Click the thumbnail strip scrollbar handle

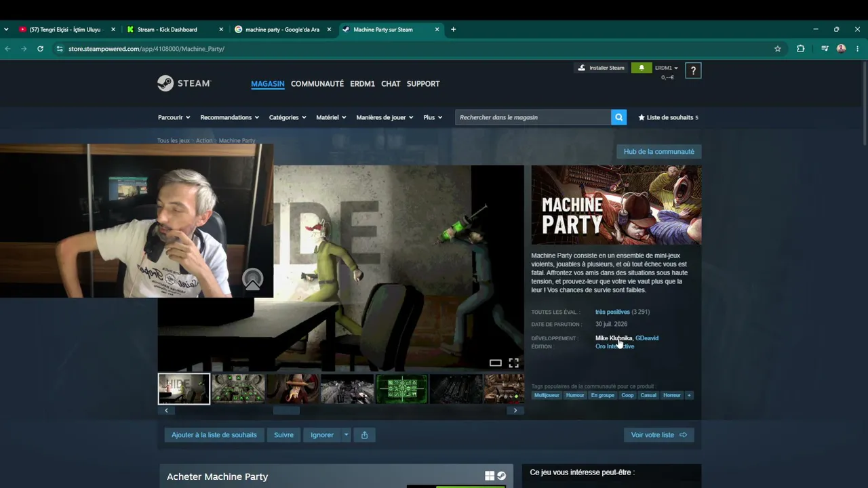point(286,410)
